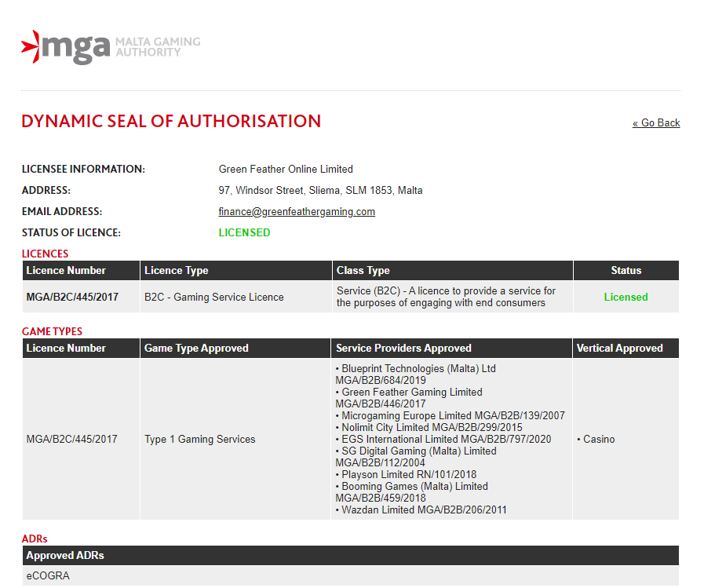Click the eCOGRA ADR row
The height and width of the screenshot is (588, 704).
(351, 575)
